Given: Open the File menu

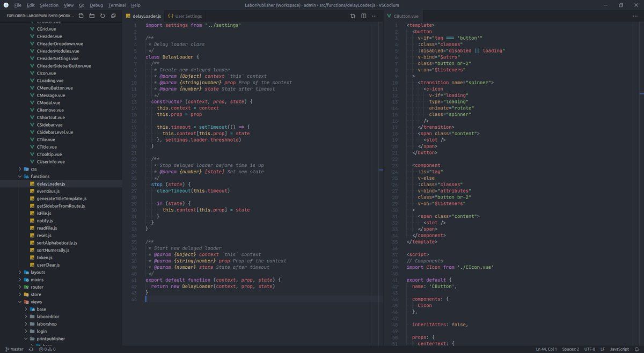Looking at the screenshot, I should coord(18,5).
